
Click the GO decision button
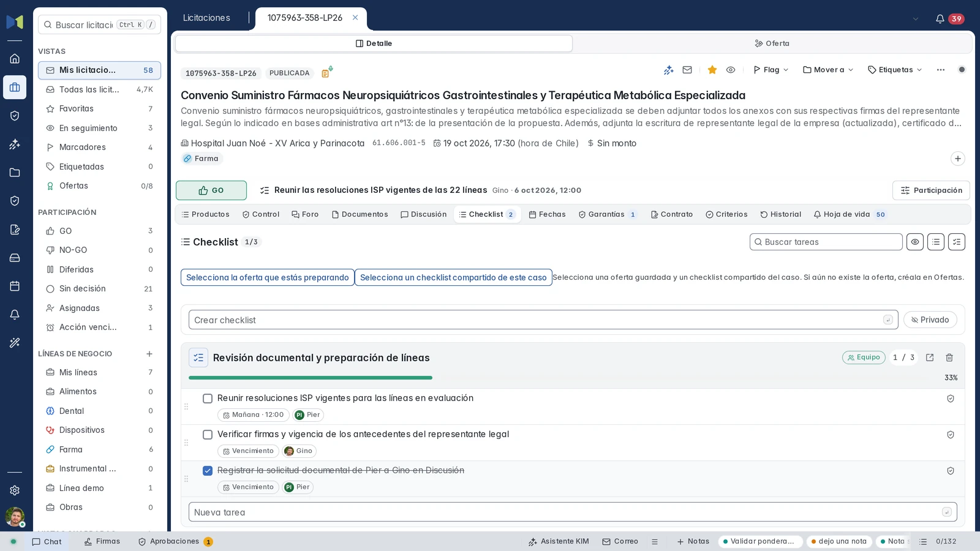click(211, 190)
